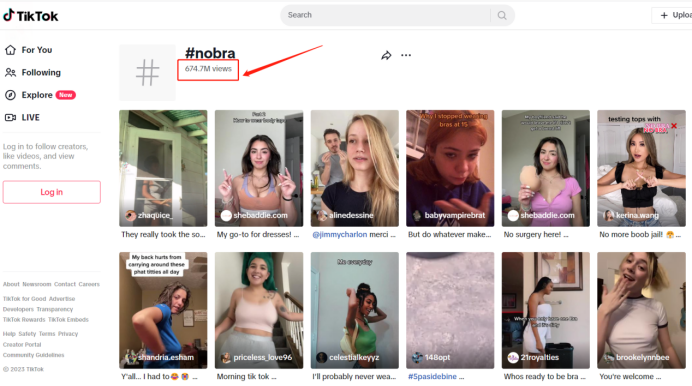The image size is (692, 386).
Task: Click the For You home icon
Action: tap(10, 50)
